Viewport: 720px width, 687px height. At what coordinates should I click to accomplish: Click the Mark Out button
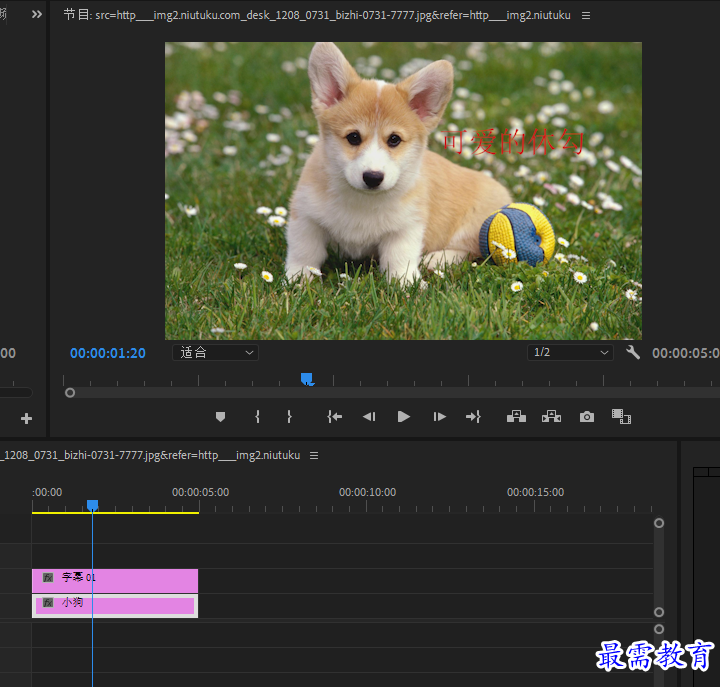(289, 417)
